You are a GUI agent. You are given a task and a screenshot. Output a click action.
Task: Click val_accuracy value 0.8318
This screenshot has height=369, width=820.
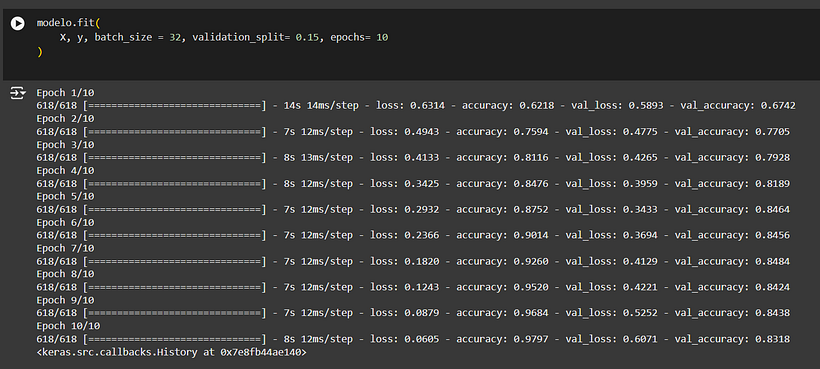[772, 339]
